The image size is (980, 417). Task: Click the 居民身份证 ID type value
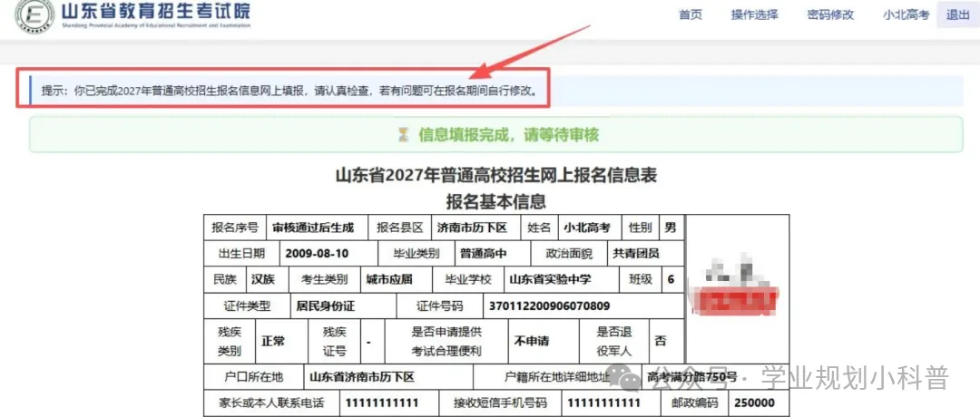(326, 305)
